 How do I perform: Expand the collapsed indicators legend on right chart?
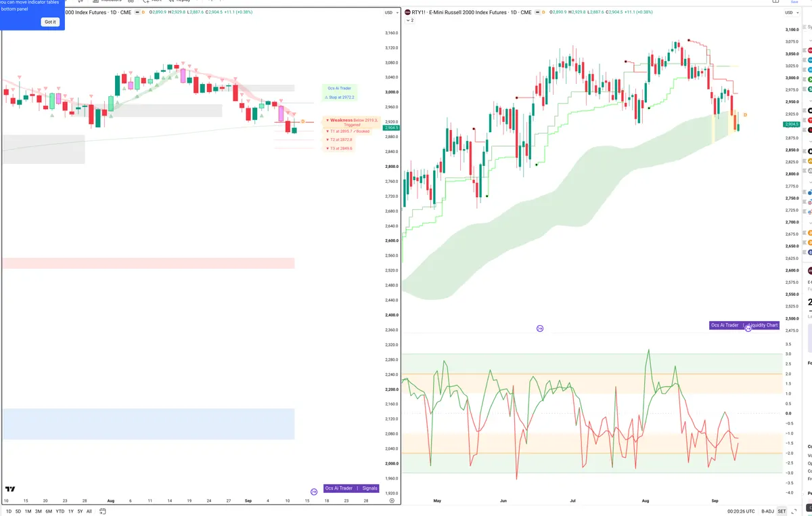tap(409, 20)
